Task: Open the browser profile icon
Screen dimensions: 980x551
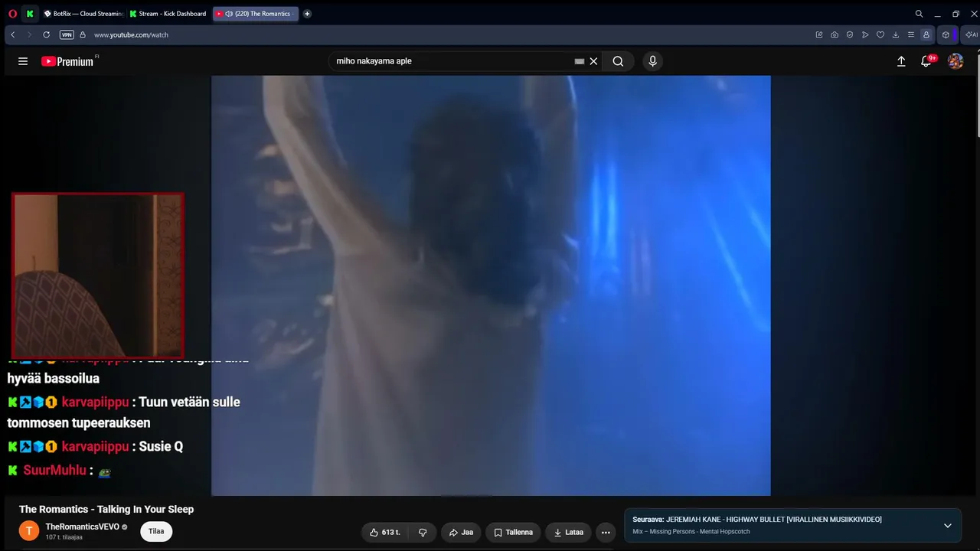Action: pyautogui.click(x=926, y=34)
